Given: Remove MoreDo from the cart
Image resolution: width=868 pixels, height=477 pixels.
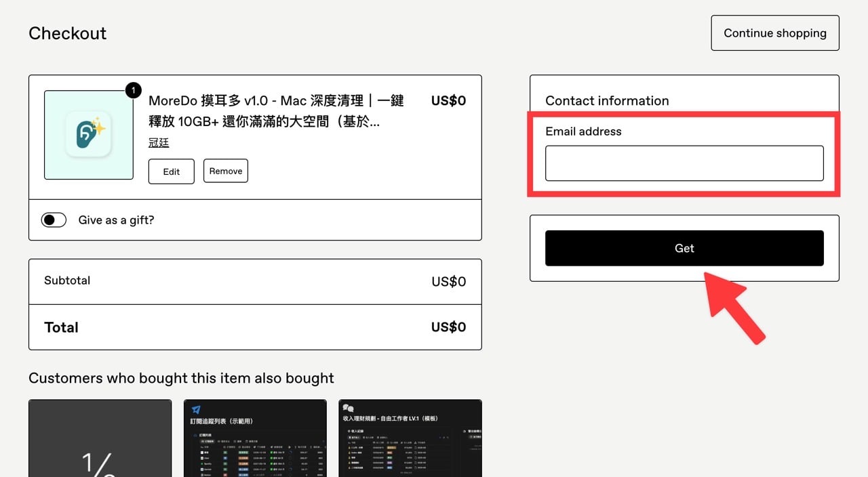Looking at the screenshot, I should (x=226, y=171).
